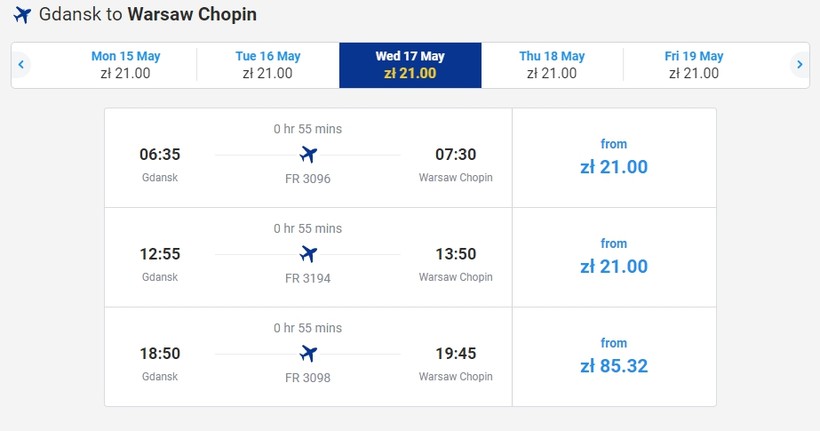Switch to the Fri 19 May date tab
The height and width of the screenshot is (431, 820).
(x=694, y=65)
